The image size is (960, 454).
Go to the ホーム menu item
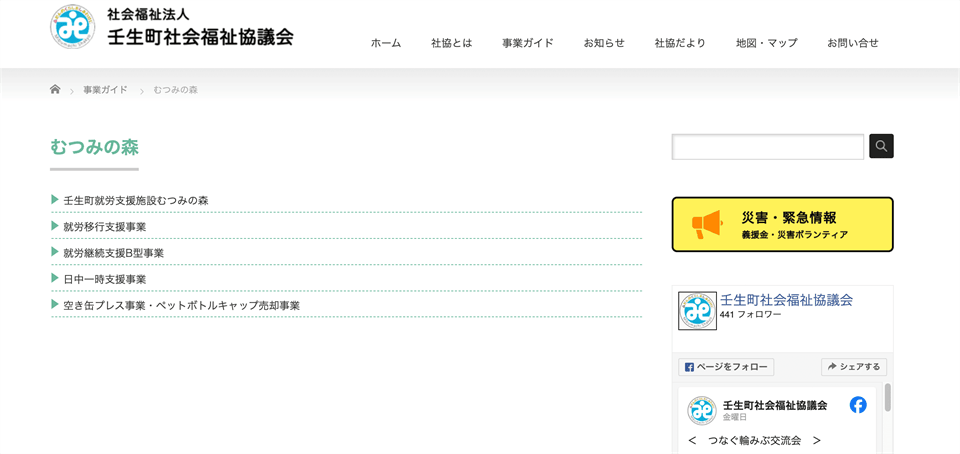[x=386, y=43]
